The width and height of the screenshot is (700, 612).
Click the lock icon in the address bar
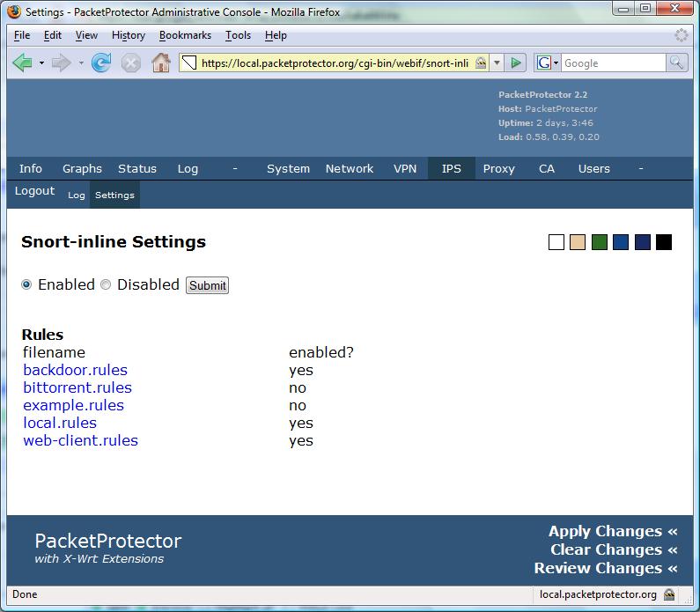(481, 63)
